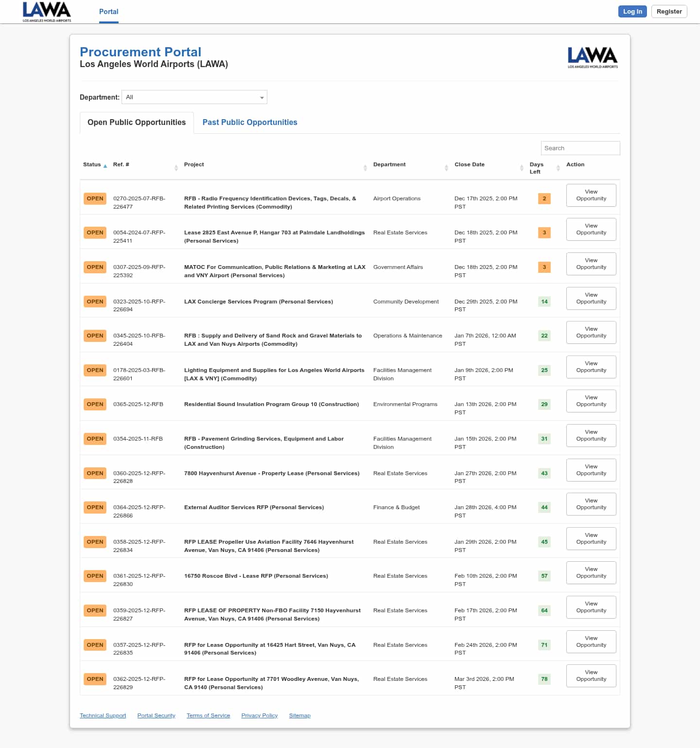The height and width of the screenshot is (748, 700).
Task: Open the Portal navigation item
Action: click(108, 12)
